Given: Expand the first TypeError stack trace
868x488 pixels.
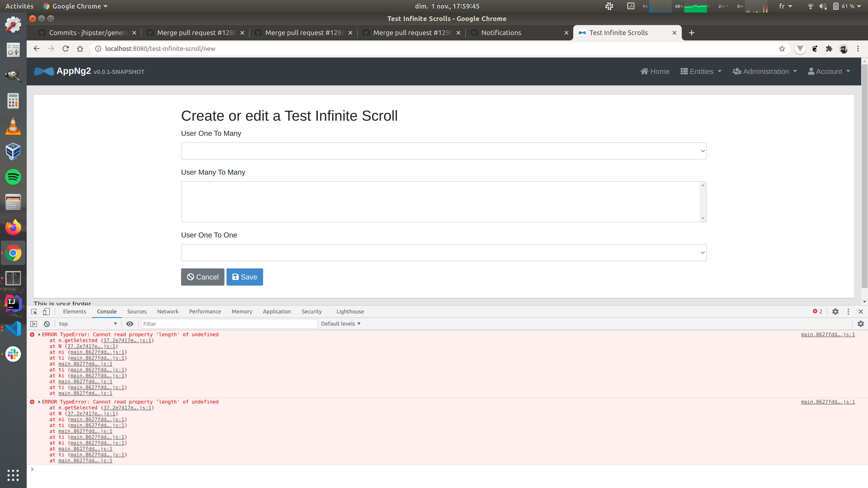Looking at the screenshot, I should tap(39, 334).
